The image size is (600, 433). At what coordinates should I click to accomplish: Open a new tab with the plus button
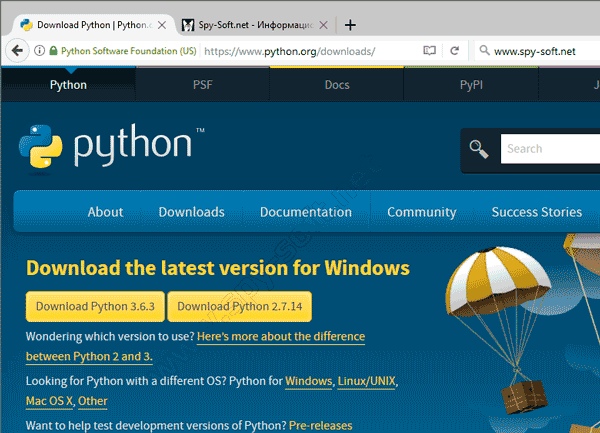[x=349, y=23]
